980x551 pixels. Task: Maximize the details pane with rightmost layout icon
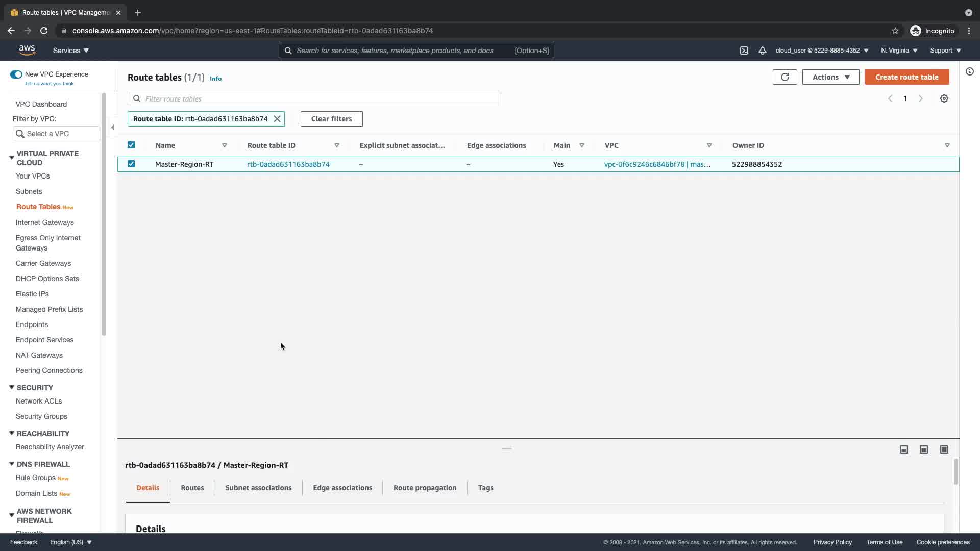click(x=944, y=449)
